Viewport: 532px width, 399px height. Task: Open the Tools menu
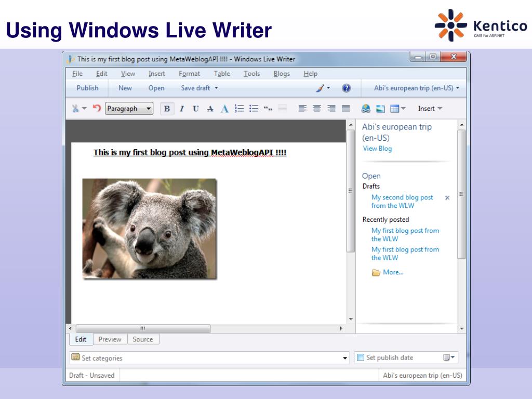pos(252,74)
